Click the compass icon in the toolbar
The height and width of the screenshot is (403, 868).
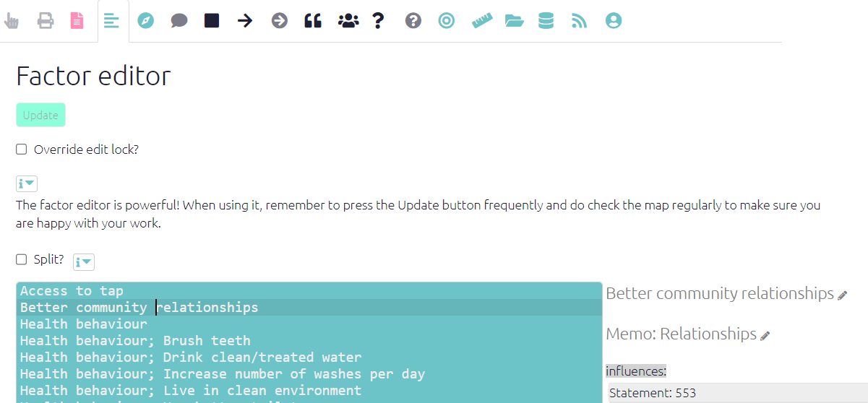146,21
